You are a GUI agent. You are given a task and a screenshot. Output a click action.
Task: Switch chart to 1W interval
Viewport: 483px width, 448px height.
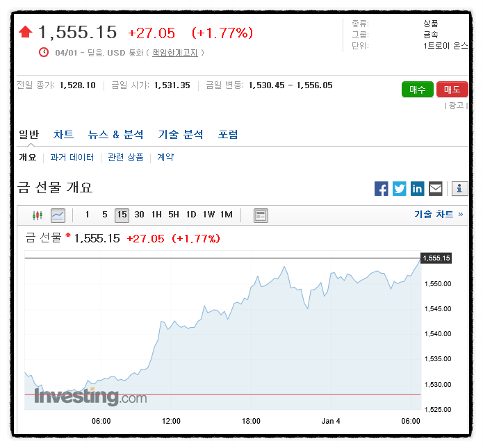[208, 215]
